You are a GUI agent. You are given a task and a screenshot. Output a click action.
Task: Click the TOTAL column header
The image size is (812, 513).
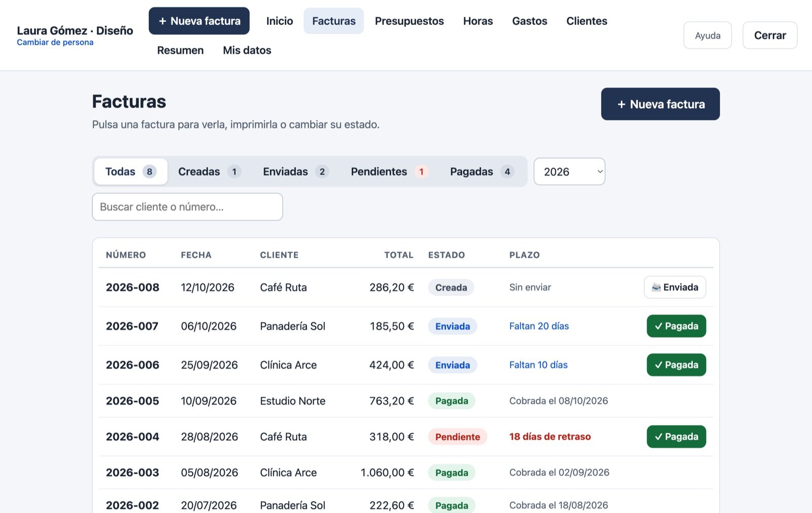(x=399, y=255)
